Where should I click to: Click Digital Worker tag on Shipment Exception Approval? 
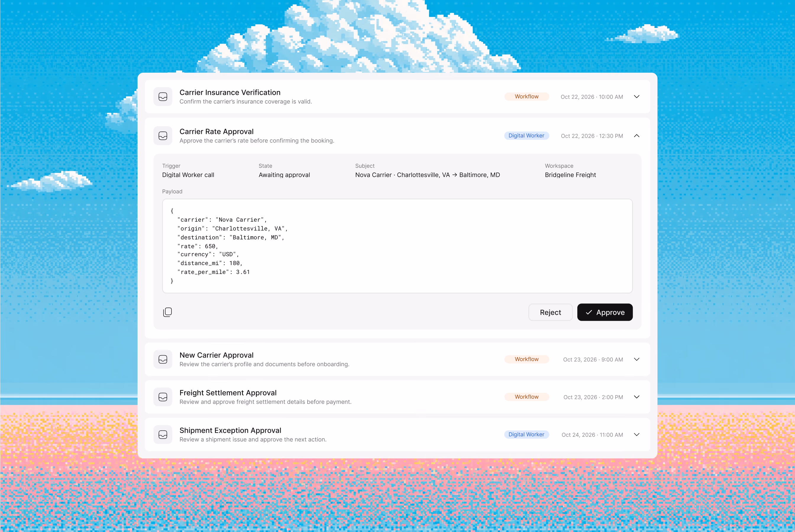click(526, 435)
